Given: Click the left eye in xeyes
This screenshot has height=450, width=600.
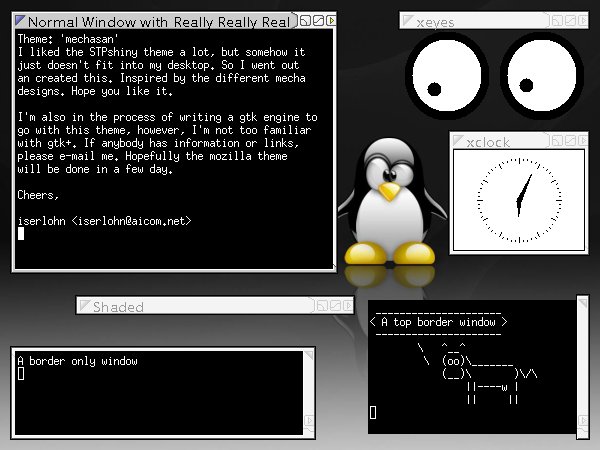Looking at the screenshot, I should click(x=447, y=75).
